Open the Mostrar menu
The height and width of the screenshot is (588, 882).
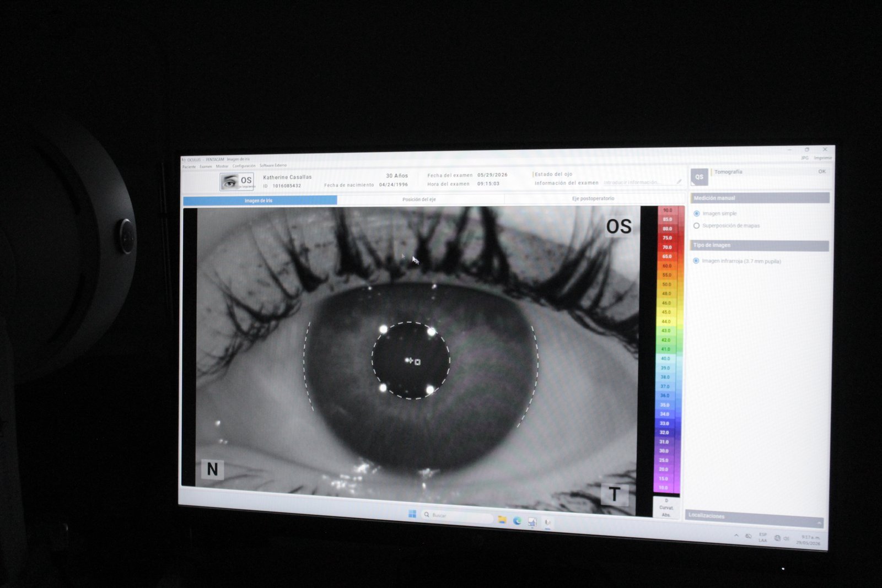point(222,166)
